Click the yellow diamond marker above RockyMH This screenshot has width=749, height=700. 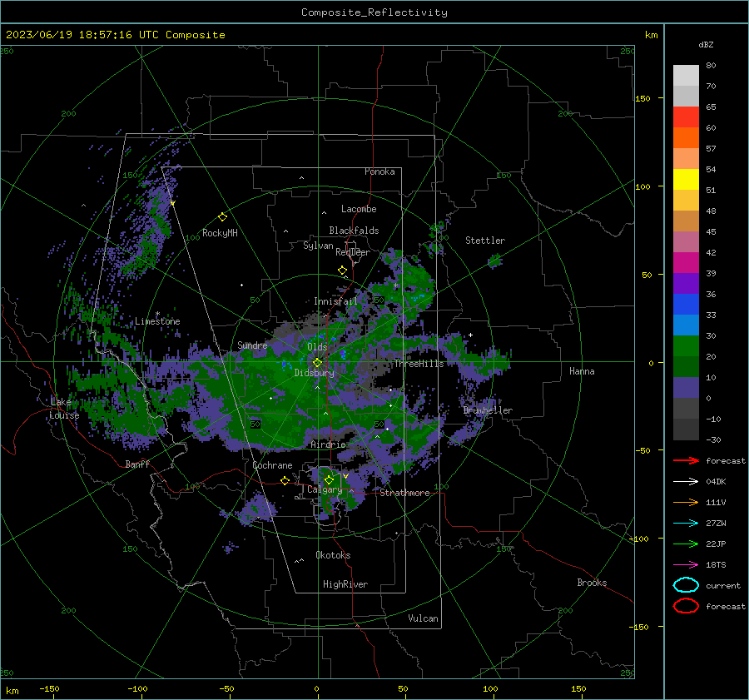click(x=222, y=217)
